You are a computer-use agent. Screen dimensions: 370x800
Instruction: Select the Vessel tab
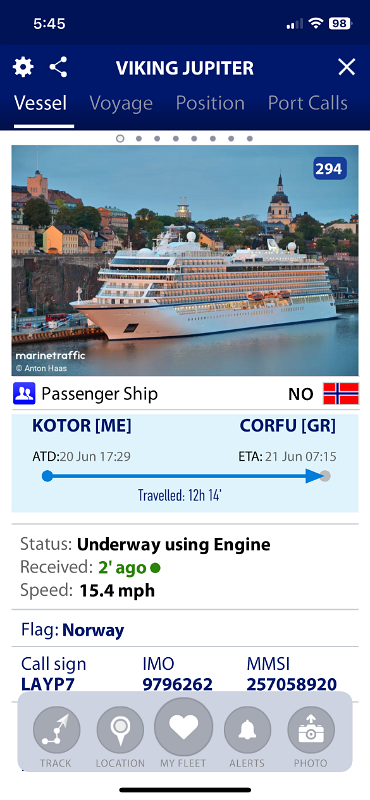[40, 103]
